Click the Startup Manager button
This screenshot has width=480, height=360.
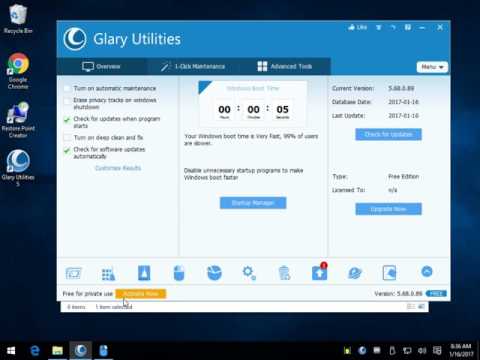point(253,203)
